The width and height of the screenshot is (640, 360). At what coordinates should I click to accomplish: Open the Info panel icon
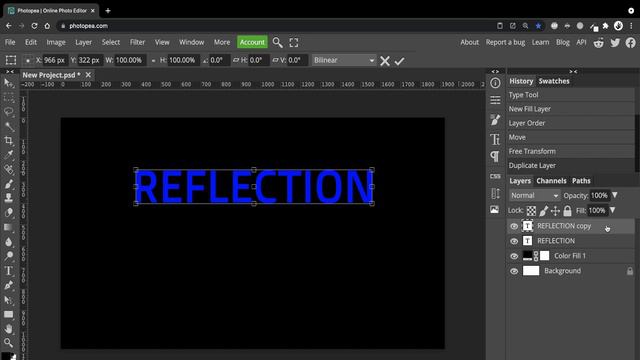[x=495, y=83]
